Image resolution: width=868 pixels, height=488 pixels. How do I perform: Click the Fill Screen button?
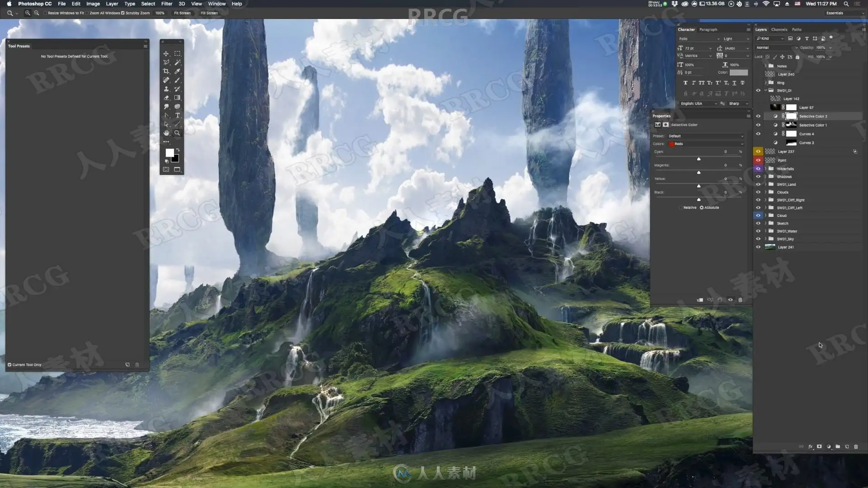(209, 13)
